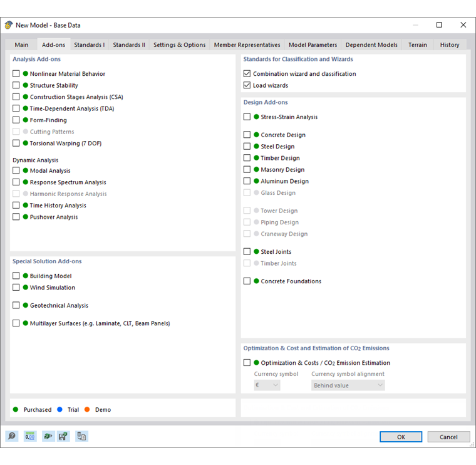Enable Optimization & Costs / CO2 Emission Estimation
The image size is (476, 465).
click(x=247, y=362)
